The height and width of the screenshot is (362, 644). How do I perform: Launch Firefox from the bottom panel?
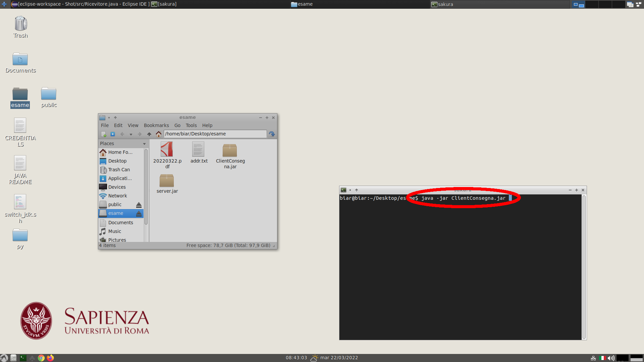coord(50,358)
